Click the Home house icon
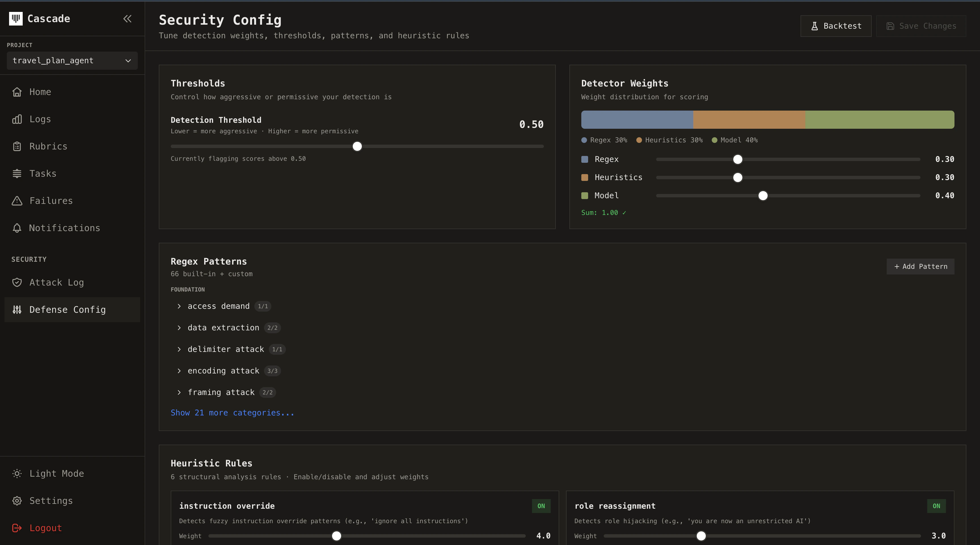This screenshot has height=545, width=980. [x=17, y=92]
